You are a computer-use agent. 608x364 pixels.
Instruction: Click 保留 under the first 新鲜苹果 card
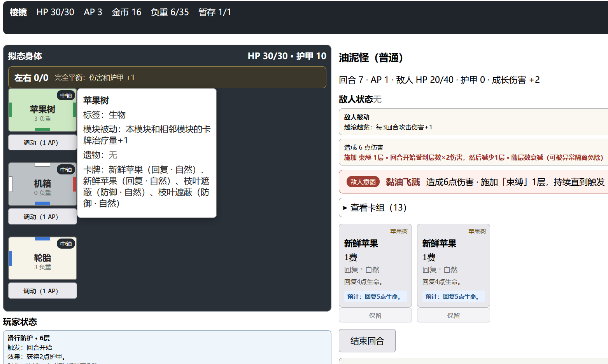pyautogui.click(x=375, y=315)
